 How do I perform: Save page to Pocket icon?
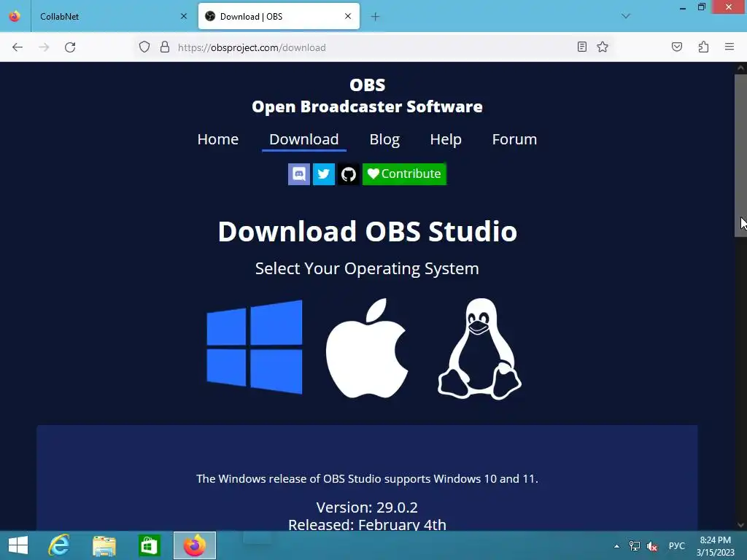click(676, 47)
